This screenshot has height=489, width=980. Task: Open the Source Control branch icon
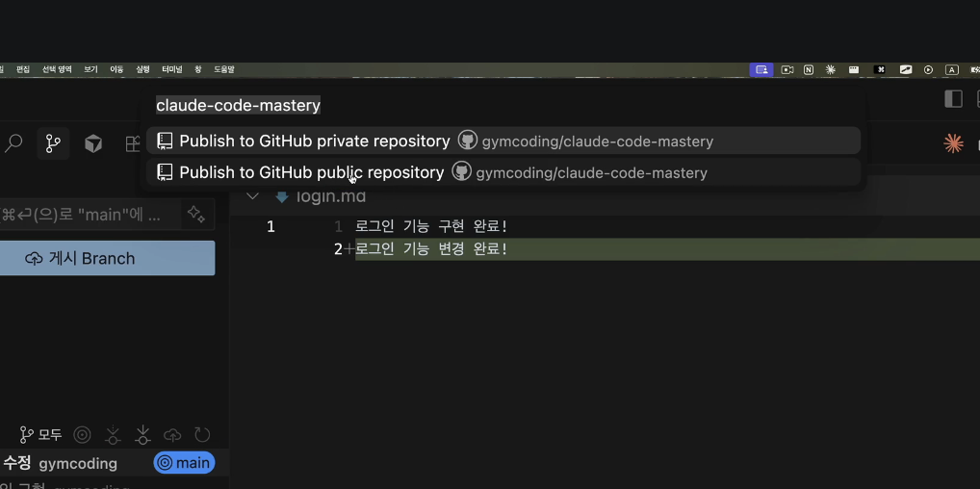pyautogui.click(x=53, y=143)
